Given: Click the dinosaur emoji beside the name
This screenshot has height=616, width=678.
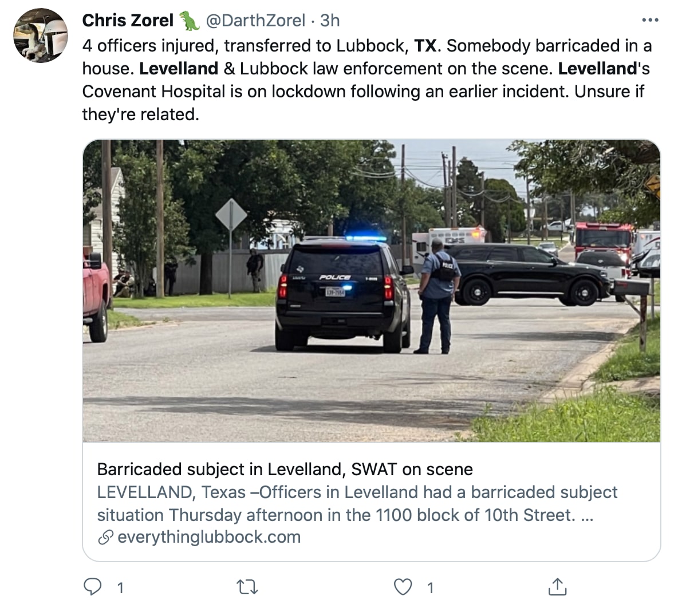Looking at the screenshot, I should click(190, 21).
